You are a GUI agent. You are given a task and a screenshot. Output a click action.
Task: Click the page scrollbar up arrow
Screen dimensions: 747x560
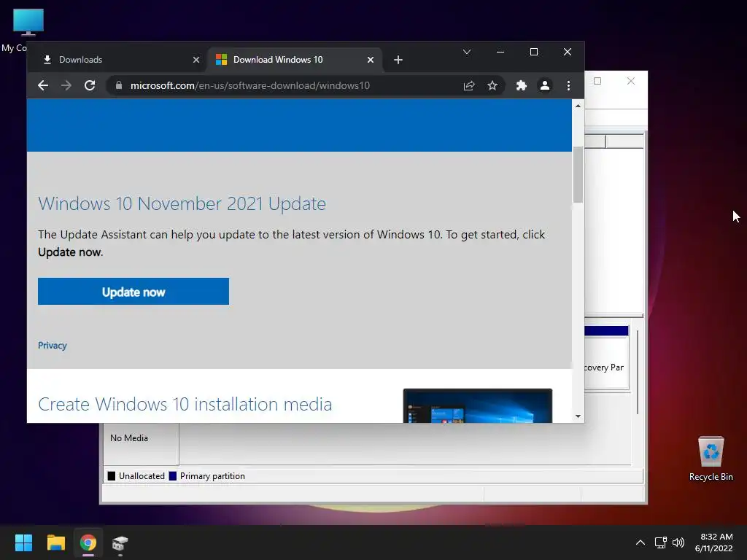pos(578,106)
